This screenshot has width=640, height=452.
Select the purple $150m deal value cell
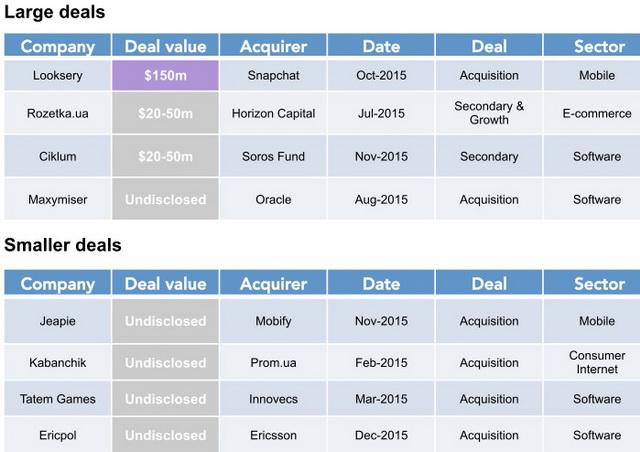(165, 76)
